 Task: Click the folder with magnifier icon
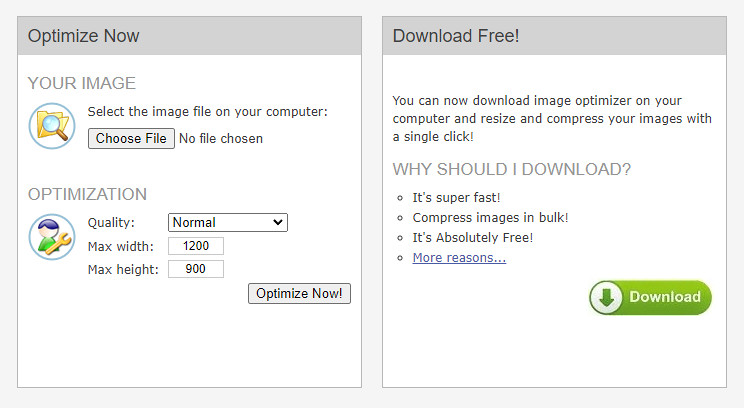(52, 126)
